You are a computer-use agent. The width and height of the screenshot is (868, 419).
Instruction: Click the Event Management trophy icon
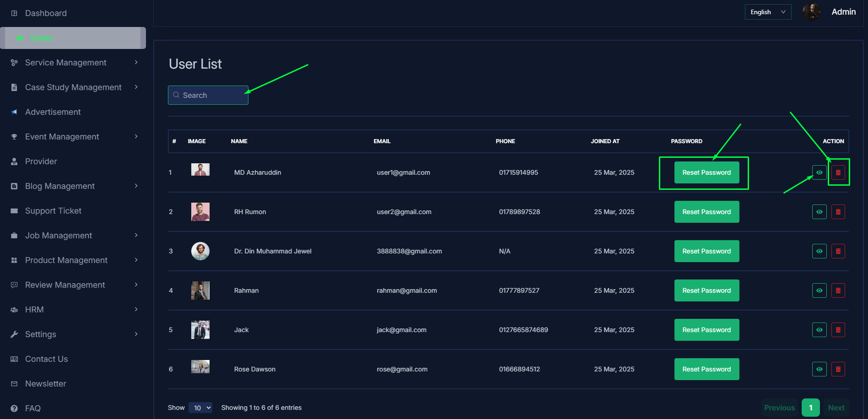(14, 137)
